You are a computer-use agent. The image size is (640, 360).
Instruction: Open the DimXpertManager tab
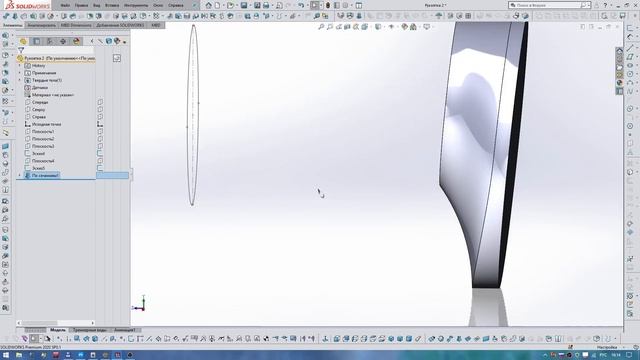click(x=63, y=41)
